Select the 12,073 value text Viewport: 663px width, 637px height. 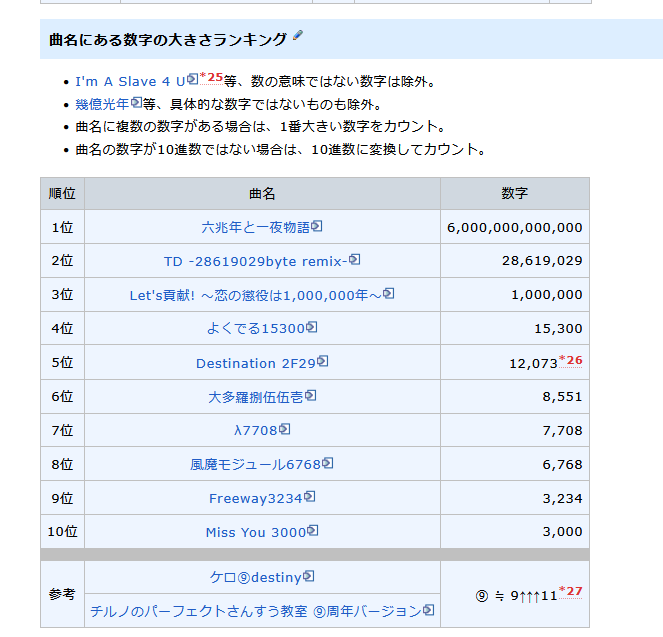(533, 364)
